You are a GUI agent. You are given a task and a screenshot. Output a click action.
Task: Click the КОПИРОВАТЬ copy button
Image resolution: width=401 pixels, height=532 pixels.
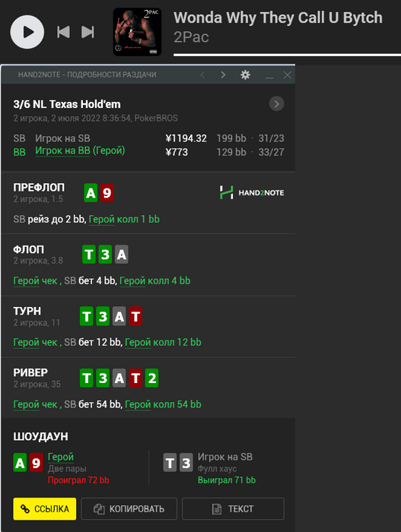[x=129, y=509]
